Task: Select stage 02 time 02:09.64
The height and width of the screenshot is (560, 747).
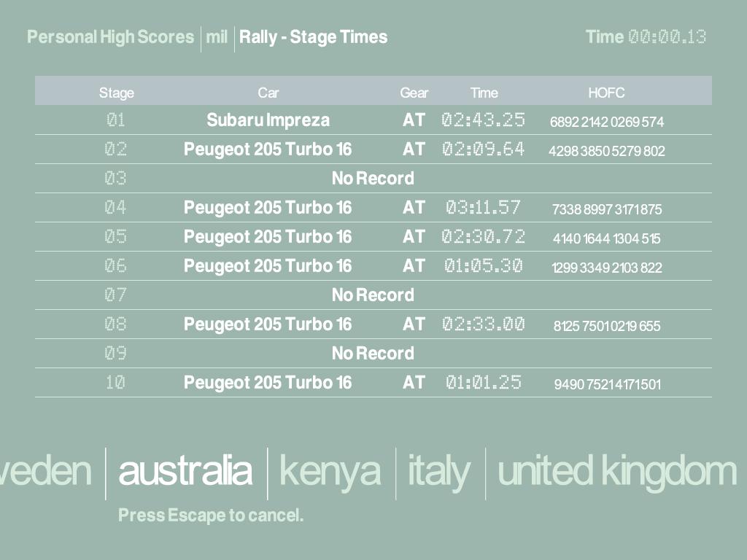Action: (483, 149)
